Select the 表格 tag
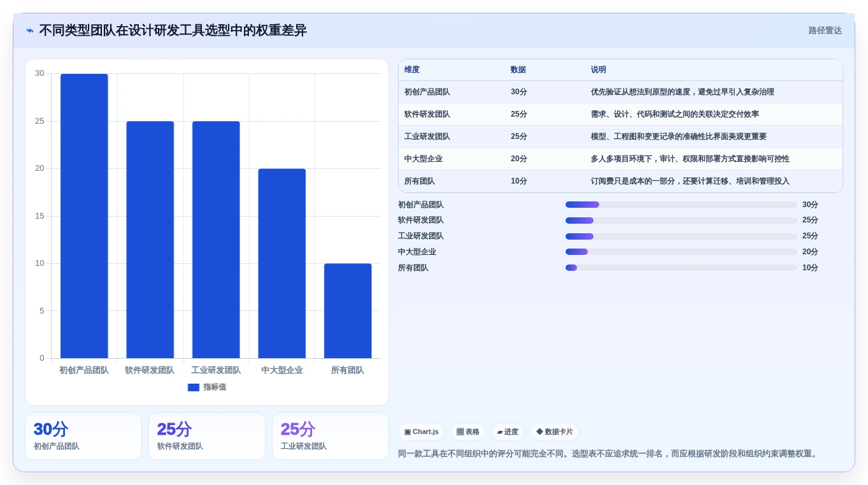 (468, 432)
